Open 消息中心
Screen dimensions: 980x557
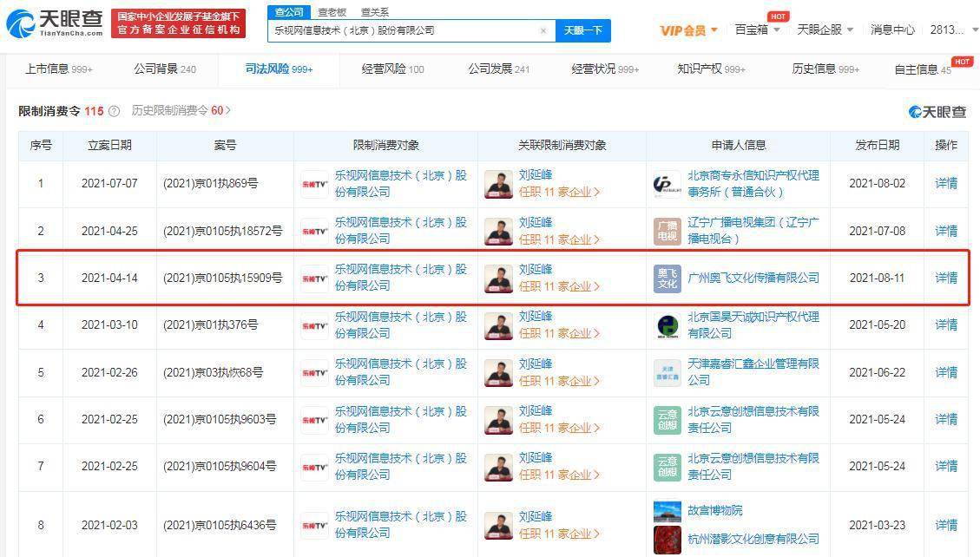(891, 30)
